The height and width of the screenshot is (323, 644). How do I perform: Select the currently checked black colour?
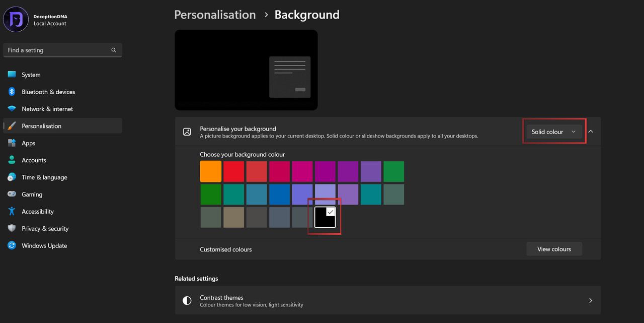(x=324, y=217)
